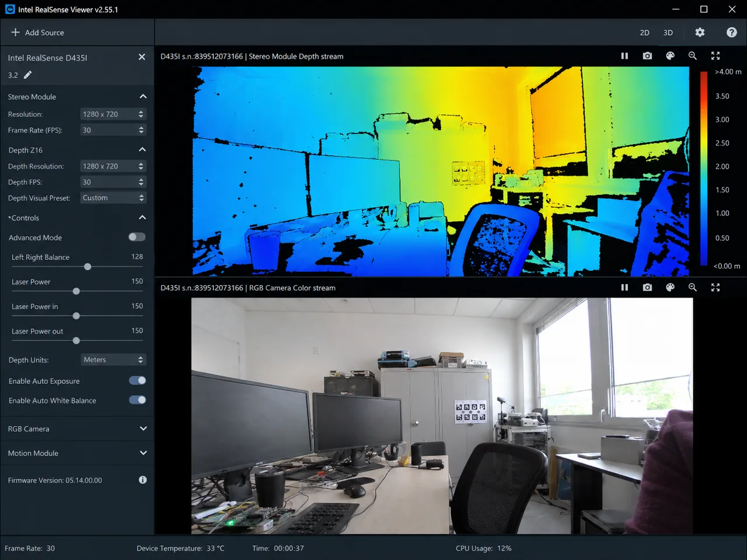Viewport: 747px width, 560px height.
Task: Click the "33 °C" device temperature value
Action: (x=215, y=548)
